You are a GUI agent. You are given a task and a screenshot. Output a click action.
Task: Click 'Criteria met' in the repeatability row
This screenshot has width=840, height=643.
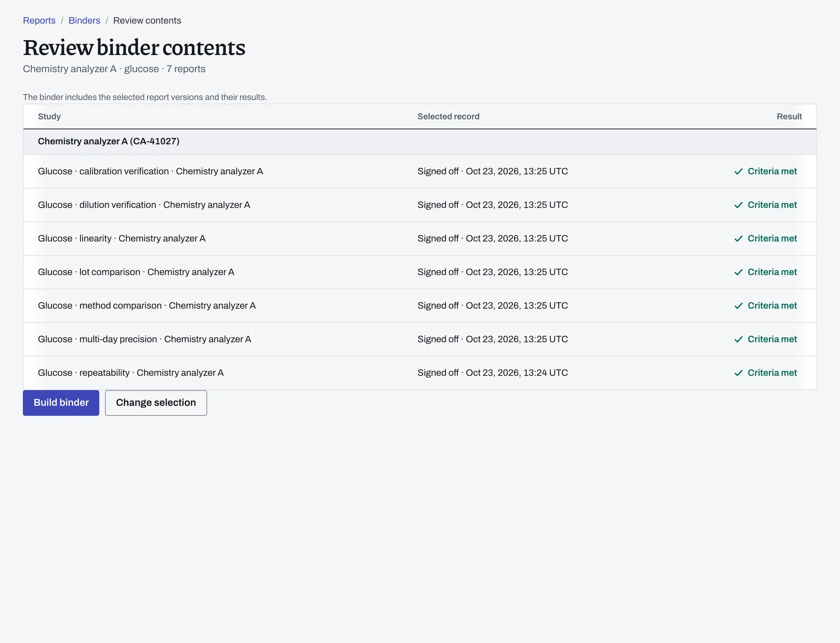772,373
